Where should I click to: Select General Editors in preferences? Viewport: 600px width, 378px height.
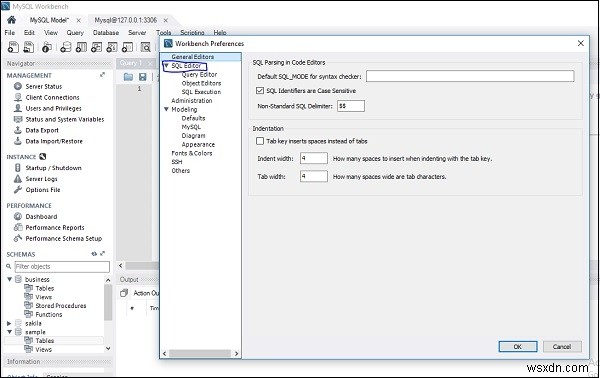[x=192, y=57]
